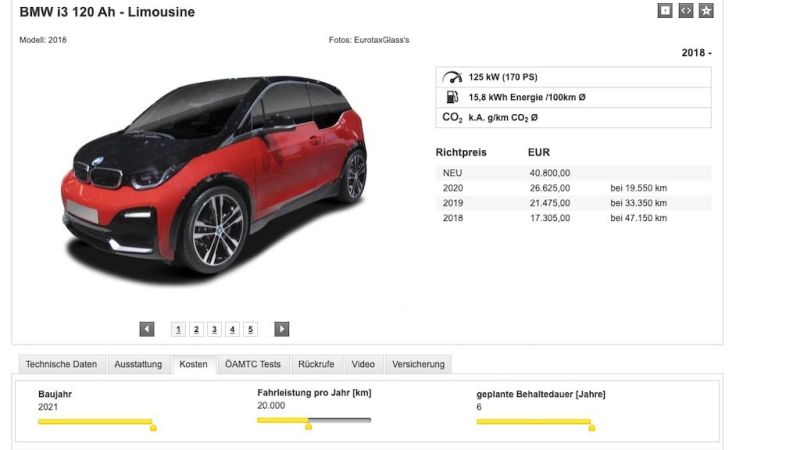The width and height of the screenshot is (800, 450).
Task: Click the Fotos: EurotaxGlass's credit
Action: tap(369, 40)
